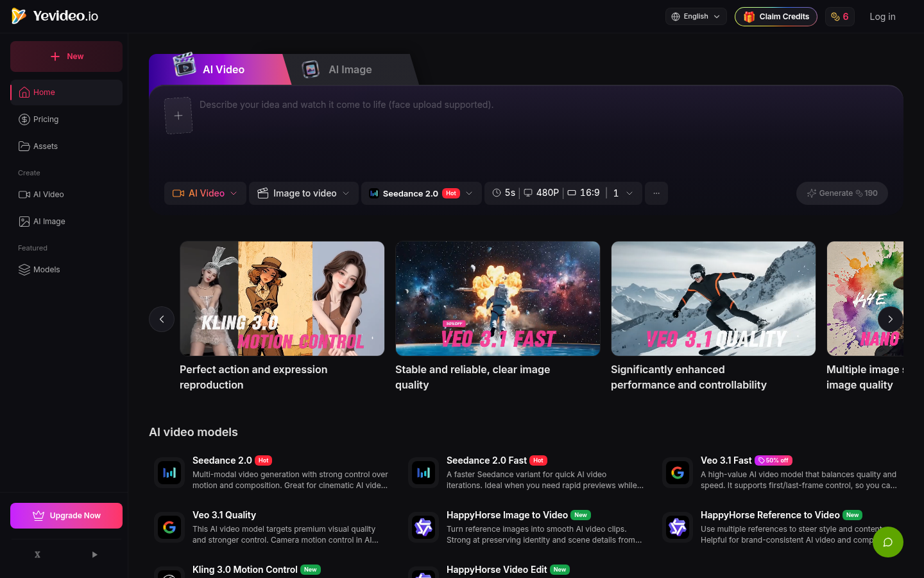Open Seedance 2.0 Fast model title

click(x=486, y=460)
